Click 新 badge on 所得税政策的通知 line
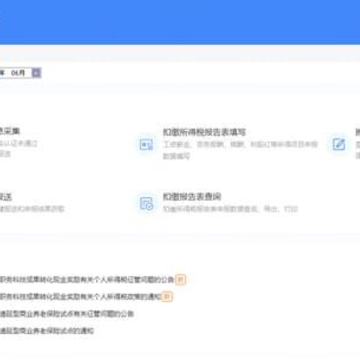Image resolution: width=360 pixels, height=360 pixels. point(167,296)
